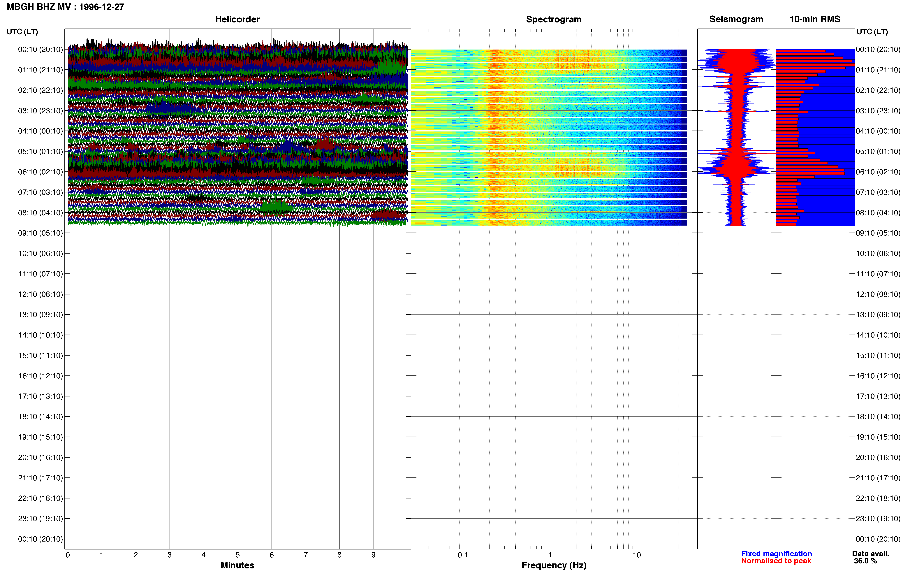The height and width of the screenshot is (578, 924).
Task: Click Helicorder-side time label 06:10 (02:10)
Action: [41, 172]
